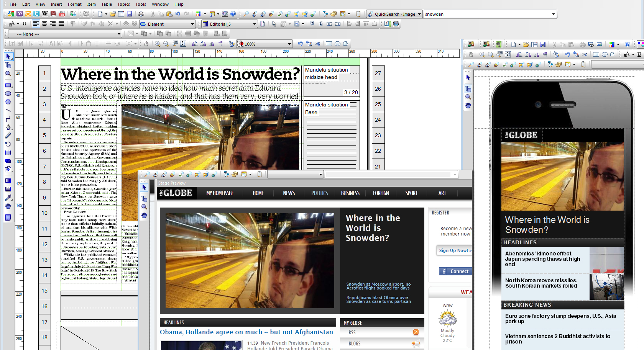This screenshot has width=644, height=350.
Task: Click the search field containing snowden
Action: [x=487, y=14]
